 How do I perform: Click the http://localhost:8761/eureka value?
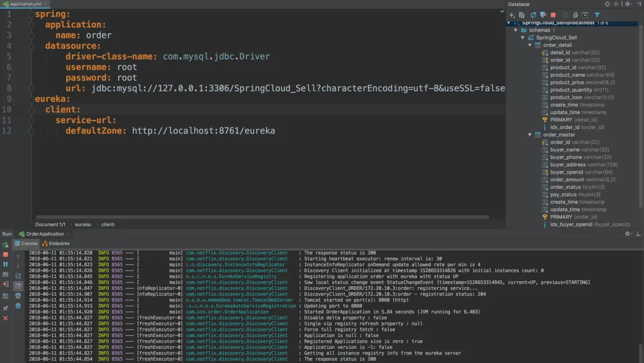point(204,130)
